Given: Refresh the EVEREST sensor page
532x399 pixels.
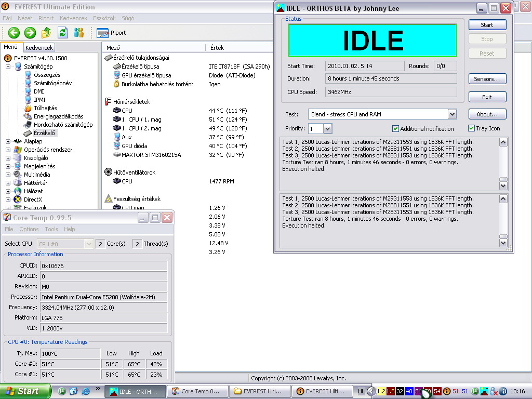Looking at the screenshot, I should (x=62, y=33).
